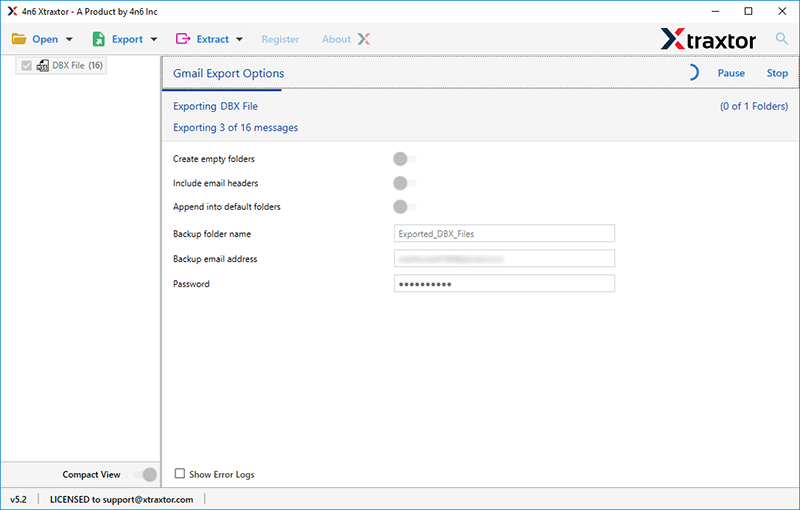Click the Open folder icon
Screen dimensions: 800x510
[19, 39]
